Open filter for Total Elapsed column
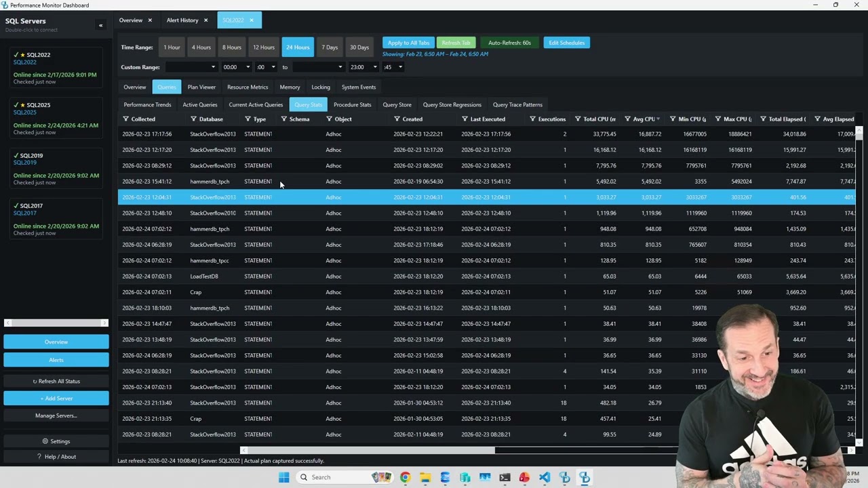The image size is (868, 488). [763, 119]
